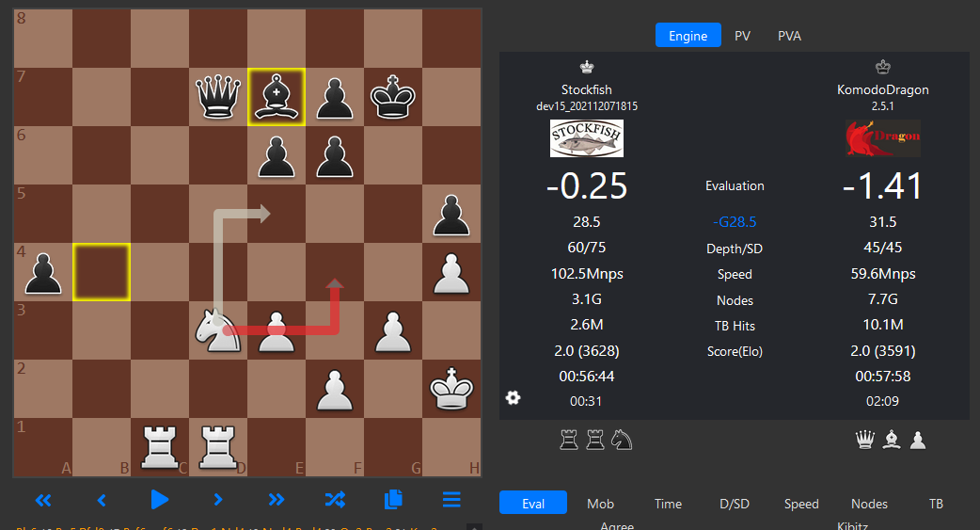980x530 pixels.
Task: Switch to the PV tab
Action: [742, 36]
